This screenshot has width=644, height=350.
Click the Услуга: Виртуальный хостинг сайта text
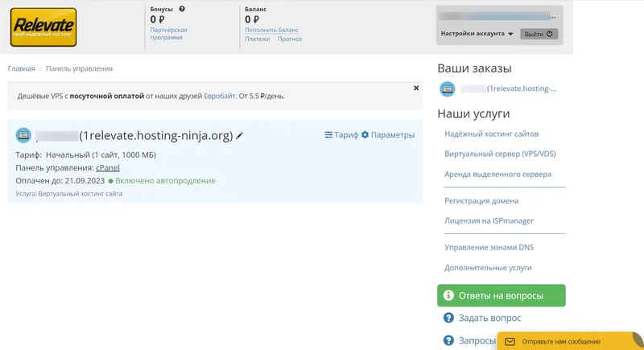(x=69, y=194)
